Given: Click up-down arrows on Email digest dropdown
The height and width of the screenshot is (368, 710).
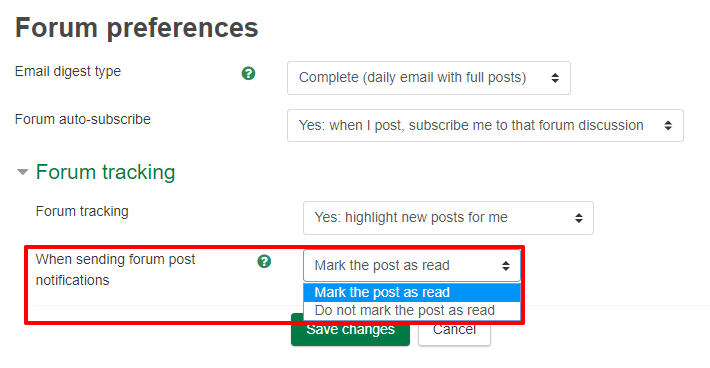Looking at the screenshot, I should tap(555, 78).
